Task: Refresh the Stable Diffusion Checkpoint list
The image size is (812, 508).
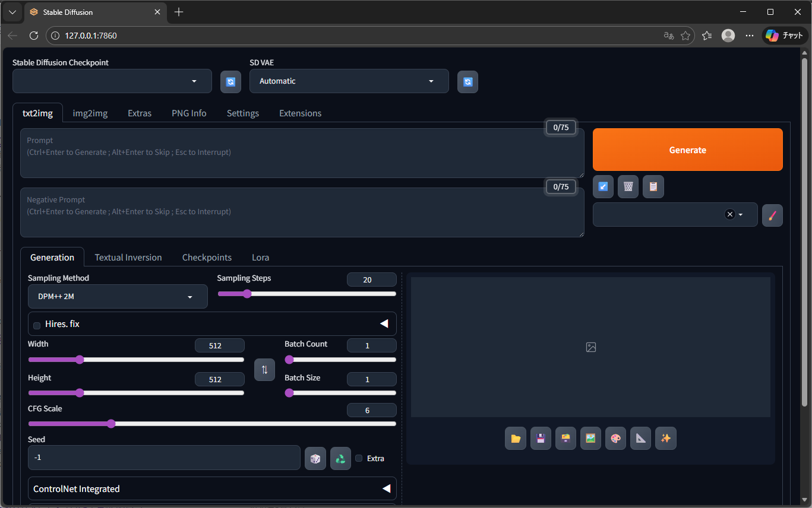Action: pyautogui.click(x=230, y=82)
